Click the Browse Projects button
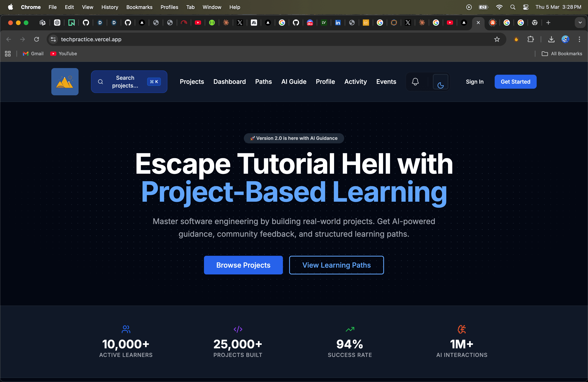The image size is (588, 382). pos(243,265)
